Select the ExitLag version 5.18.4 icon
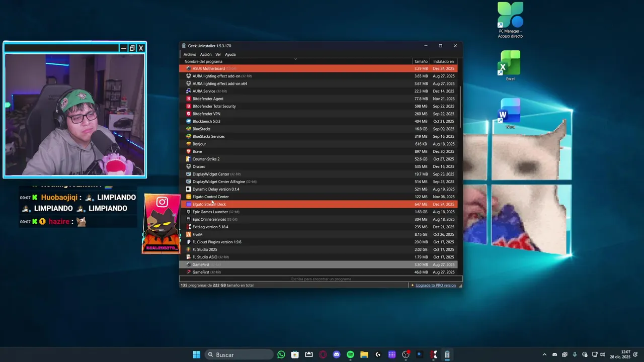644x362 pixels. click(x=189, y=227)
